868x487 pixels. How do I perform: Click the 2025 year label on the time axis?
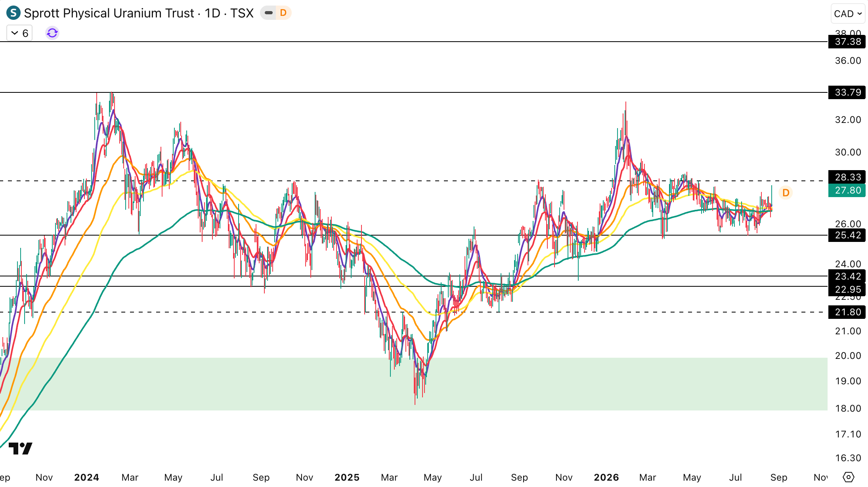coord(347,477)
